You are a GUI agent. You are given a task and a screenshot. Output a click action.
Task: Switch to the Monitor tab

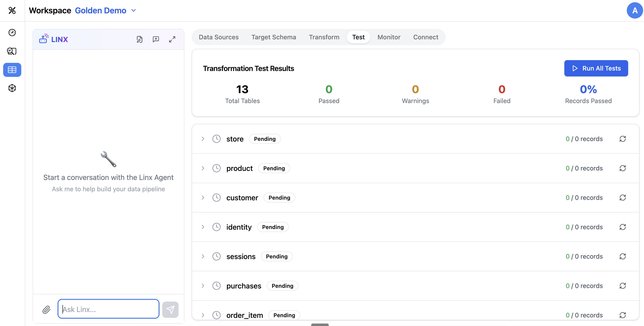click(x=389, y=37)
